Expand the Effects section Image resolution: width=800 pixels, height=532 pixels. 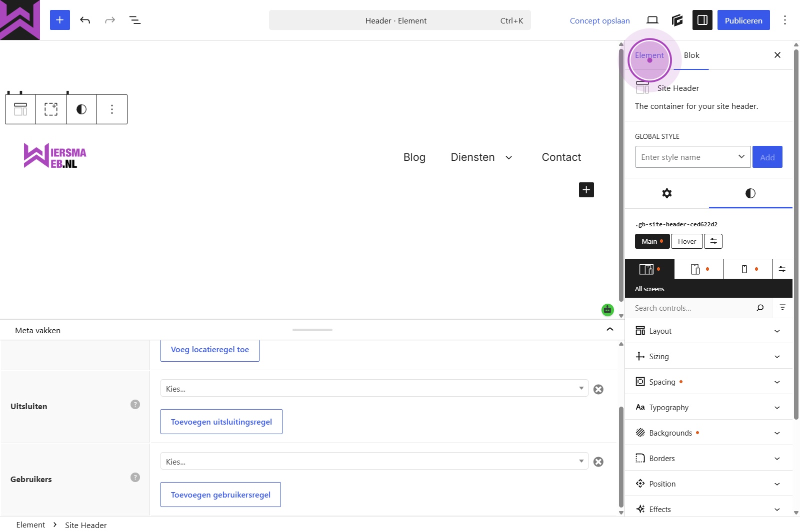(708, 509)
